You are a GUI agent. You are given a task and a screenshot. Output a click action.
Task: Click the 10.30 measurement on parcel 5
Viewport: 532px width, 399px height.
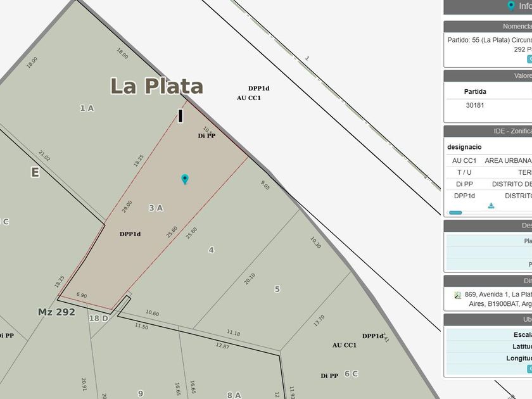coord(315,243)
